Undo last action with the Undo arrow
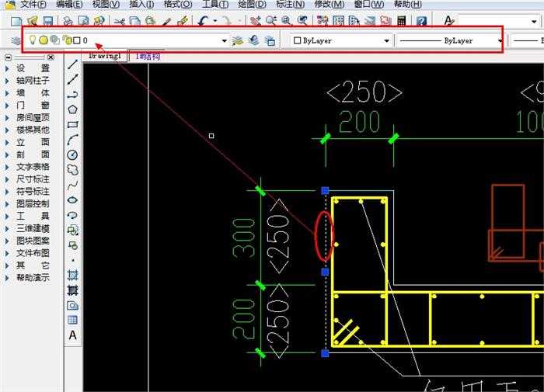This screenshot has width=544, height=392. [203, 22]
